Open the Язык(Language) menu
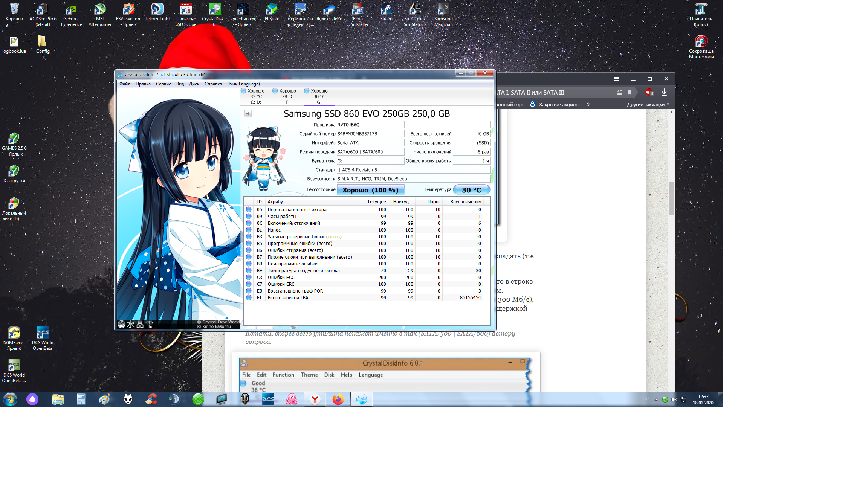Screen dimensions: 868x488 pos(243,84)
